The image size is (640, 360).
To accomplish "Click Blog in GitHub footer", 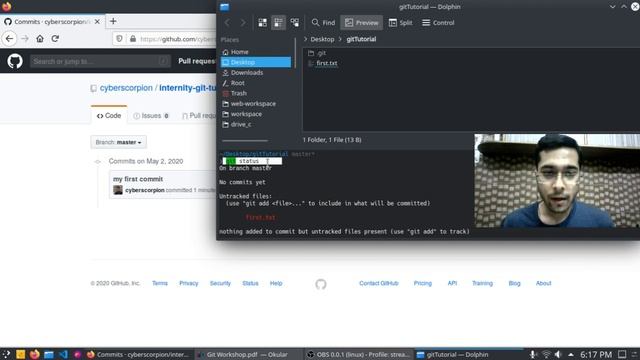I will coord(514,283).
